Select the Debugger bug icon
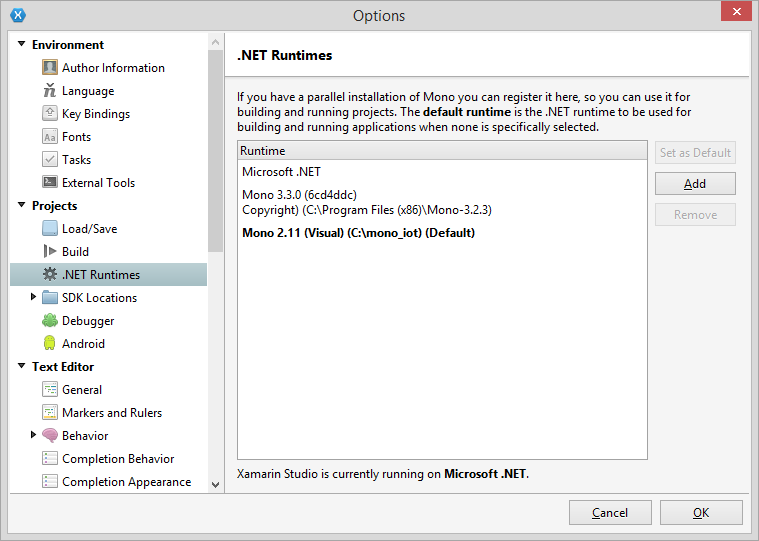 49,320
